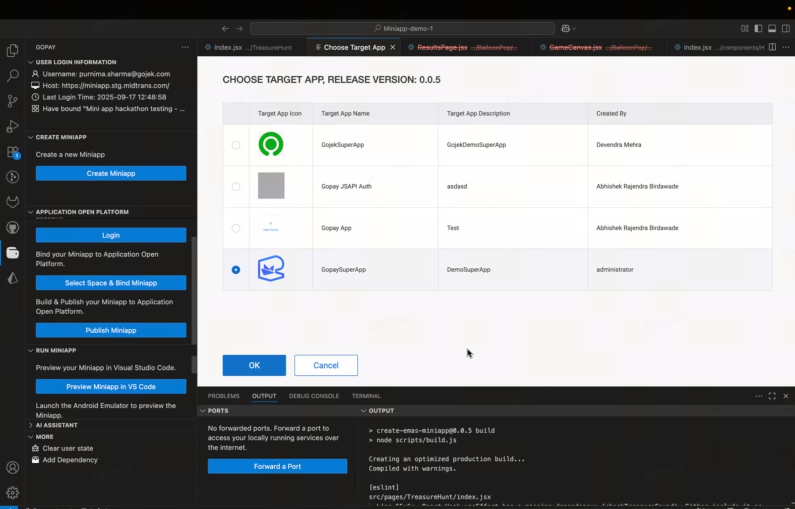Image resolution: width=795 pixels, height=509 pixels.
Task: Open the Search view in activity bar
Action: (x=13, y=76)
